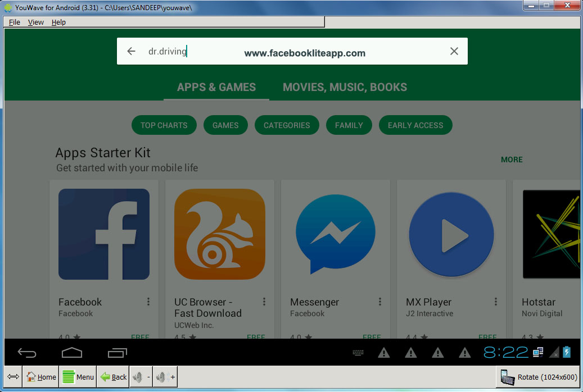583x392 pixels.
Task: Click the MX Player title text
Action: pos(429,302)
